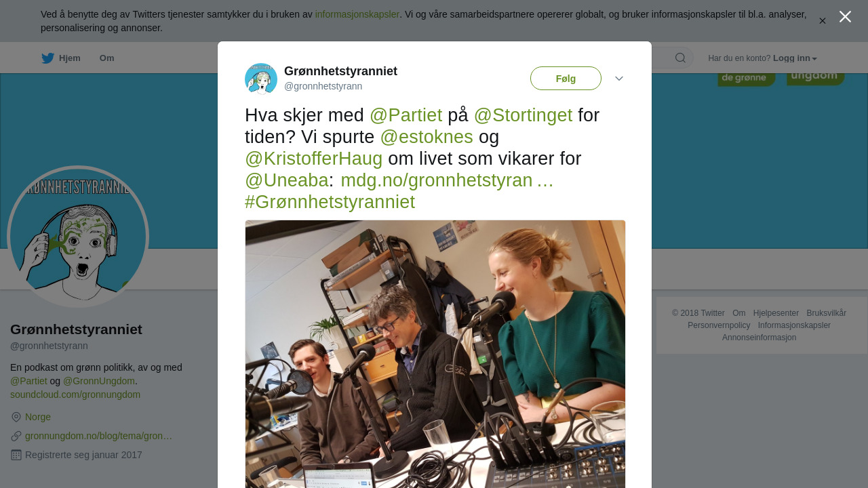Click the link chain icon in profile
The height and width of the screenshot is (488, 868).
[x=16, y=436]
